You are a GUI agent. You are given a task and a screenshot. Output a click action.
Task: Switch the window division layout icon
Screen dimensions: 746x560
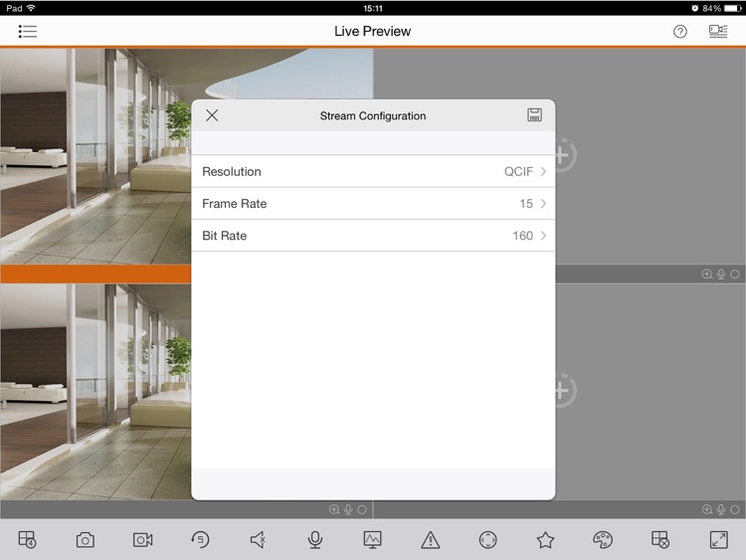(27, 539)
